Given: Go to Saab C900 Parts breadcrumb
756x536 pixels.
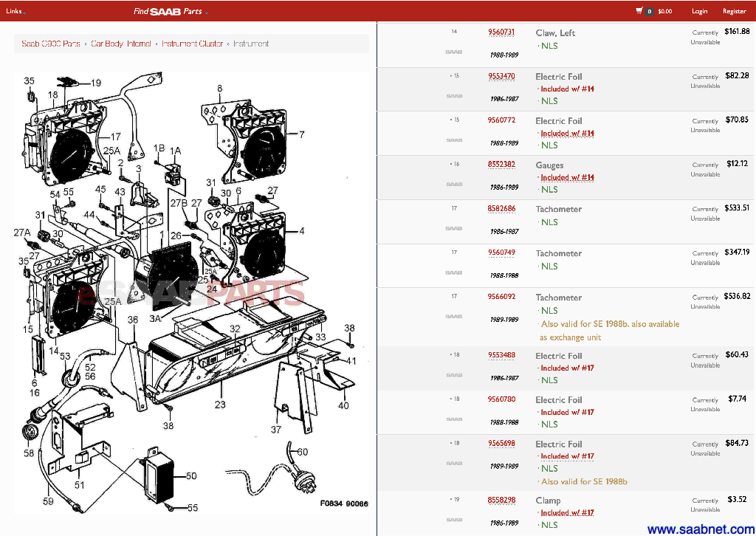Looking at the screenshot, I should (x=50, y=44).
